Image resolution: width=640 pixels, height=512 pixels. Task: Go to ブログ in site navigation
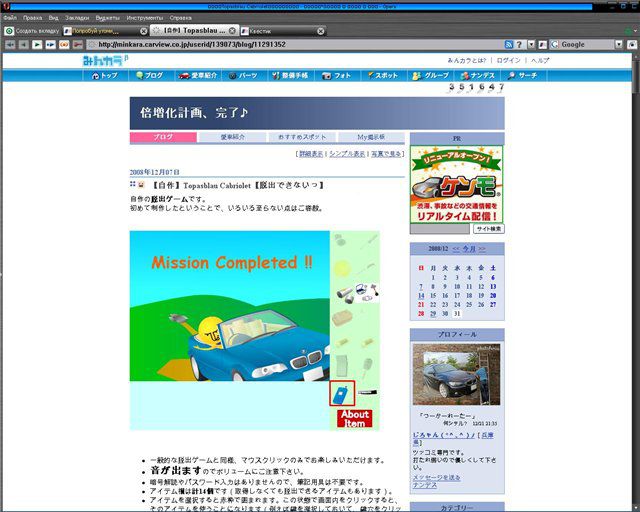pyautogui.click(x=150, y=76)
